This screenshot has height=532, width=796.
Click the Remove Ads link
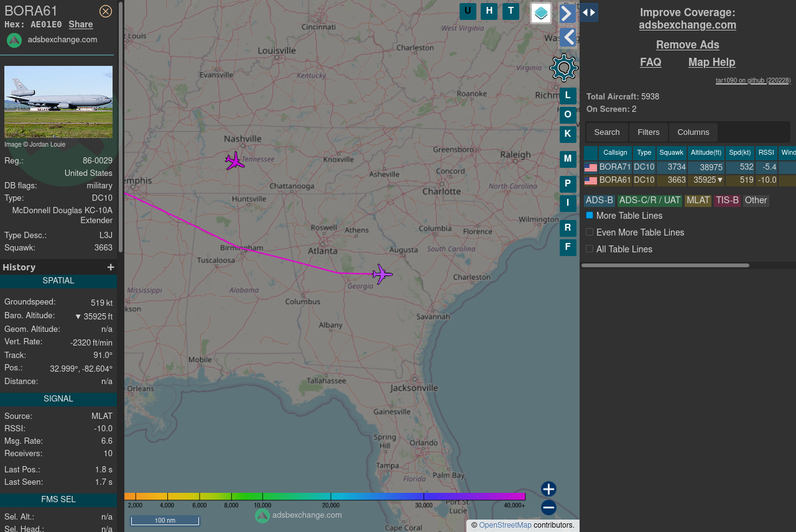tap(688, 45)
